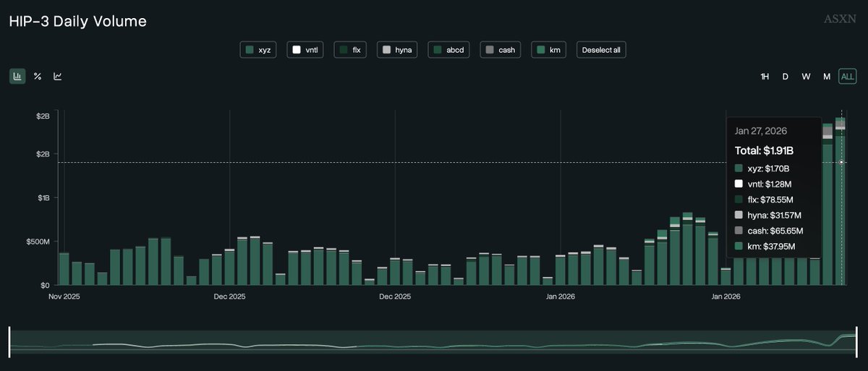Toggle the abcd series in legend
The image size is (868, 371).
449,50
